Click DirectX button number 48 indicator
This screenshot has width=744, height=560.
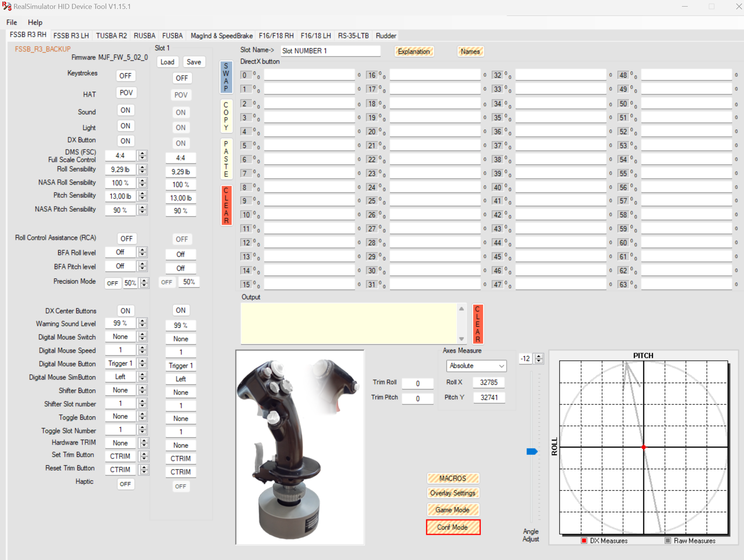[x=623, y=75]
